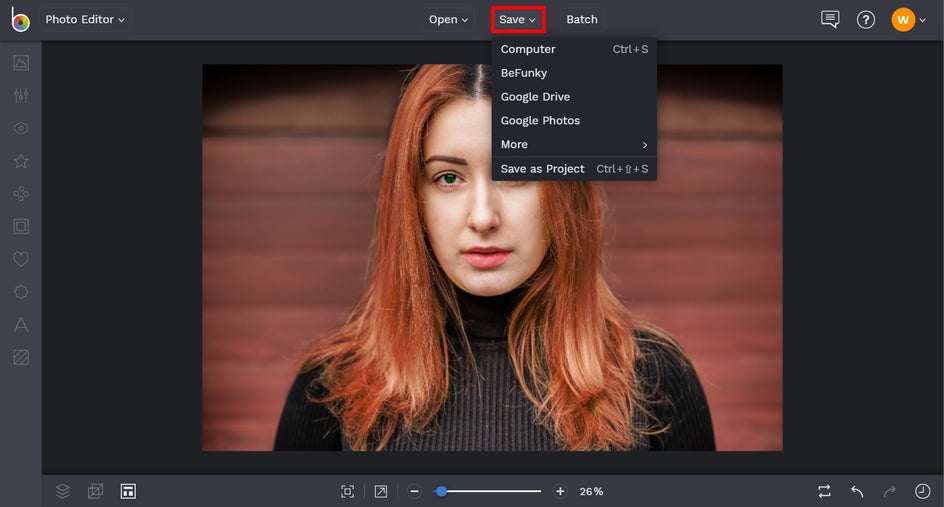
Task: Click the compare original toggle icon
Action: click(824, 491)
